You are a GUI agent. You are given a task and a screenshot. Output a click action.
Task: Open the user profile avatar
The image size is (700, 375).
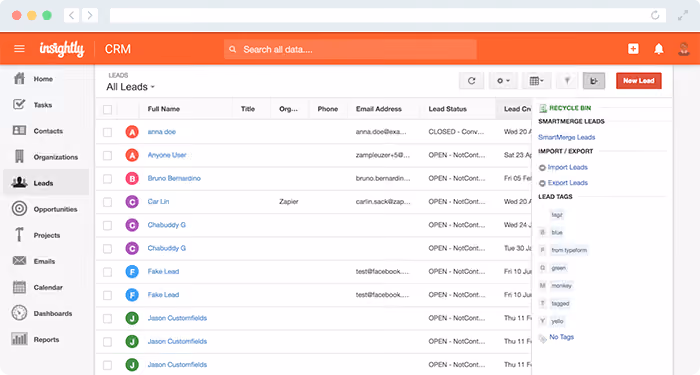pos(683,49)
